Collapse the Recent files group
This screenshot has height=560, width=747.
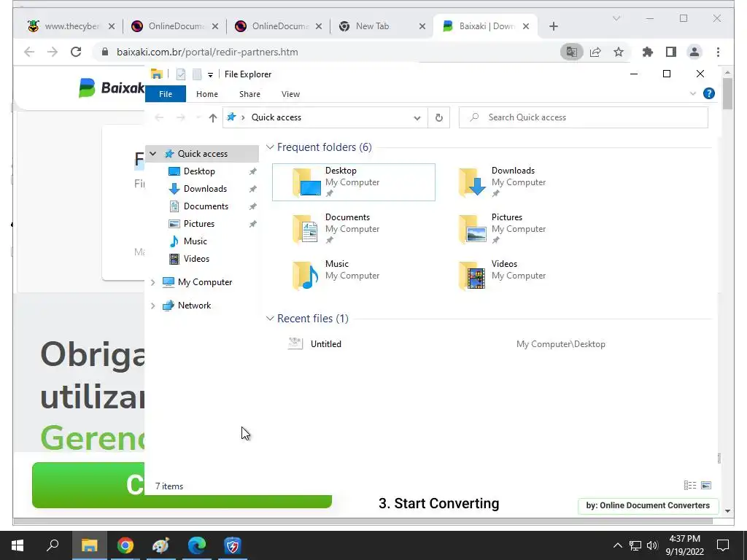(x=270, y=318)
